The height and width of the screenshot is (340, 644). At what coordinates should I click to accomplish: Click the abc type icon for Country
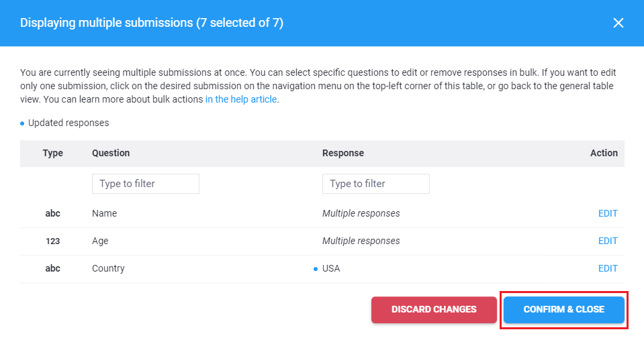[x=52, y=268]
